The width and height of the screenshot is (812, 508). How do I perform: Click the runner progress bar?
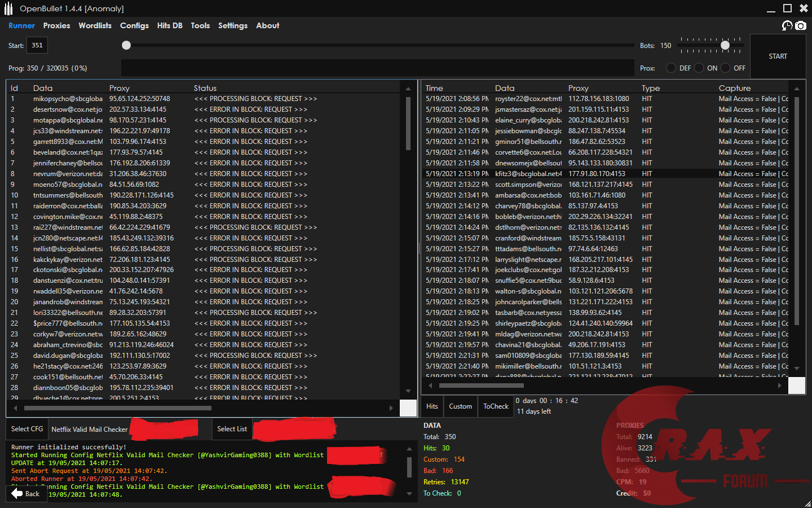(x=377, y=68)
